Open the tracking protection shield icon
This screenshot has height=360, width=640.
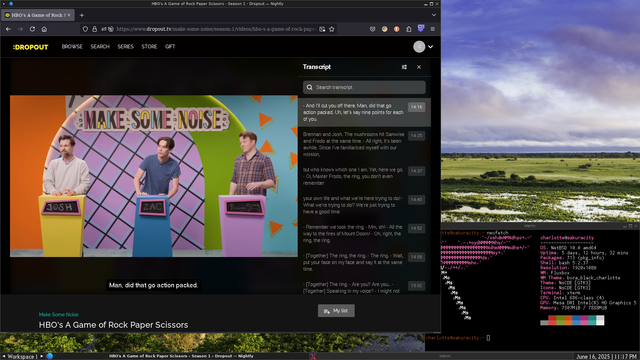85,29
